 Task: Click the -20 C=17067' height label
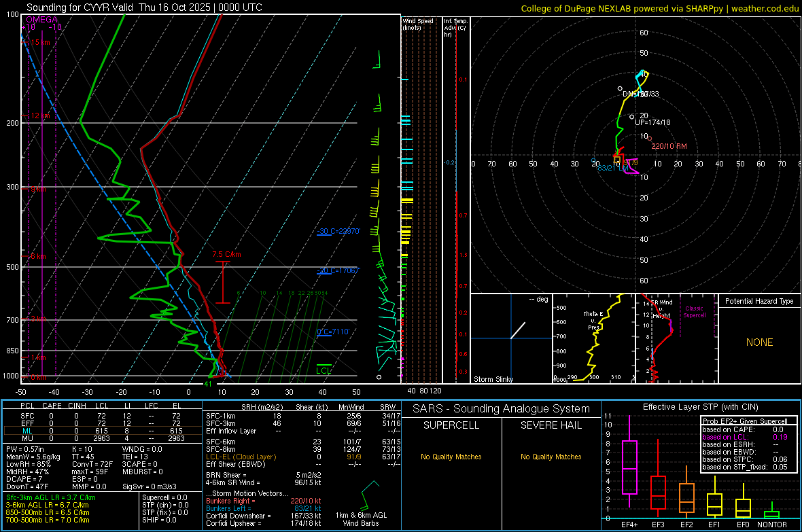338,270
